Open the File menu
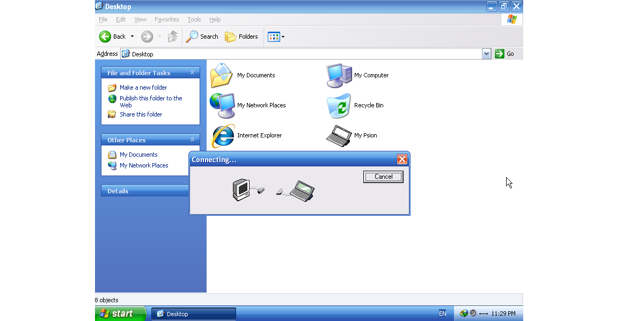 click(103, 19)
